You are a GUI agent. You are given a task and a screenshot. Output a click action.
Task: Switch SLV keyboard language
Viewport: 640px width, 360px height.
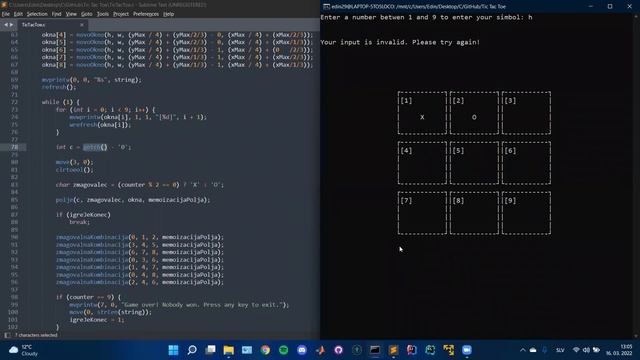click(560, 350)
